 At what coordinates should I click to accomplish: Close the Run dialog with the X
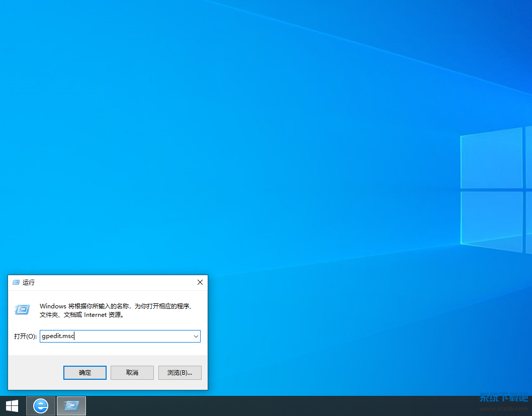[200, 282]
